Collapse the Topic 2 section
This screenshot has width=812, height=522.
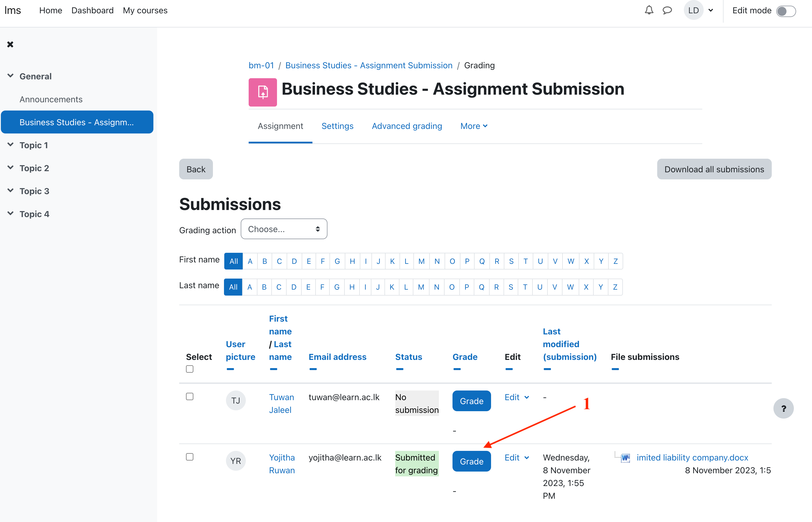(10, 168)
